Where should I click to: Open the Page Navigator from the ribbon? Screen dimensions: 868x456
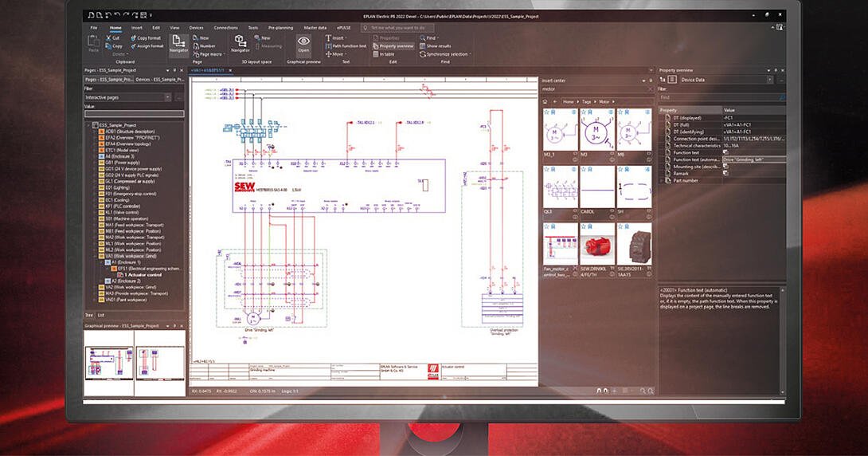point(178,43)
